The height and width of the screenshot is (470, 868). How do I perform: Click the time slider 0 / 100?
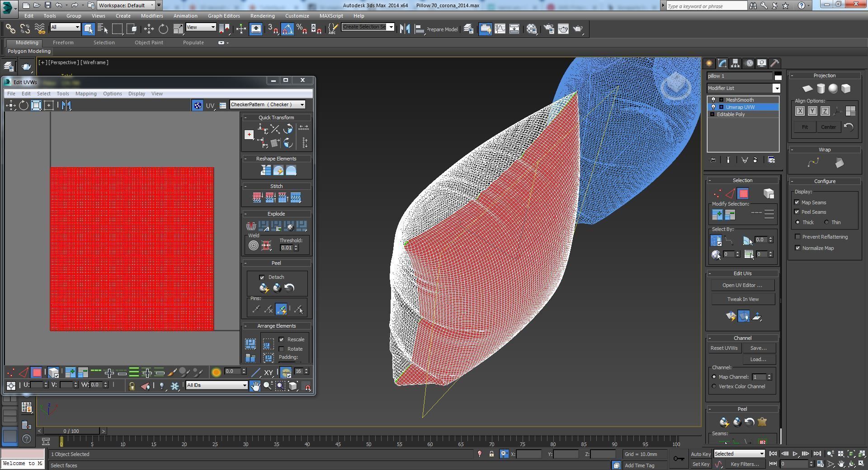point(71,431)
